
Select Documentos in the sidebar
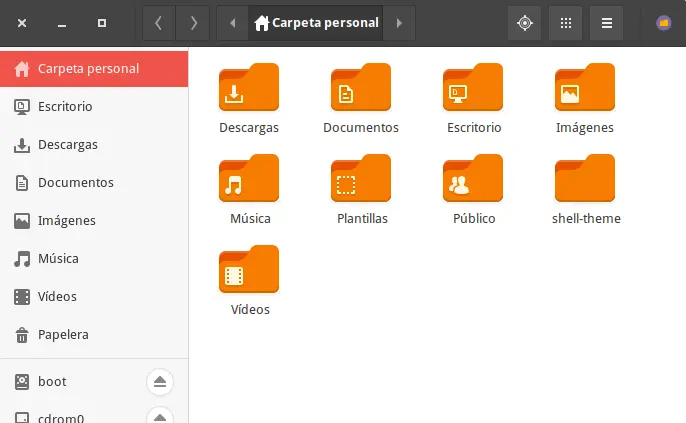pyautogui.click(x=94, y=183)
